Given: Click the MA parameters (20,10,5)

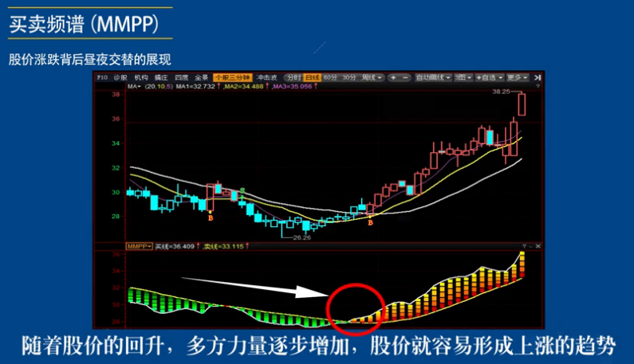Looking at the screenshot, I should pos(159,87).
